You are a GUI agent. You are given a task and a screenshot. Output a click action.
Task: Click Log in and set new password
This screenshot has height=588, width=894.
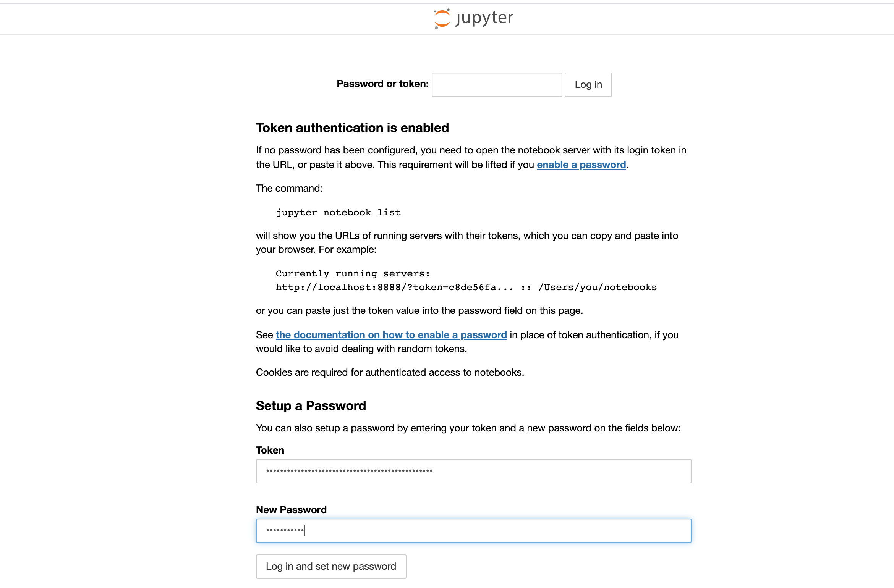331,566
